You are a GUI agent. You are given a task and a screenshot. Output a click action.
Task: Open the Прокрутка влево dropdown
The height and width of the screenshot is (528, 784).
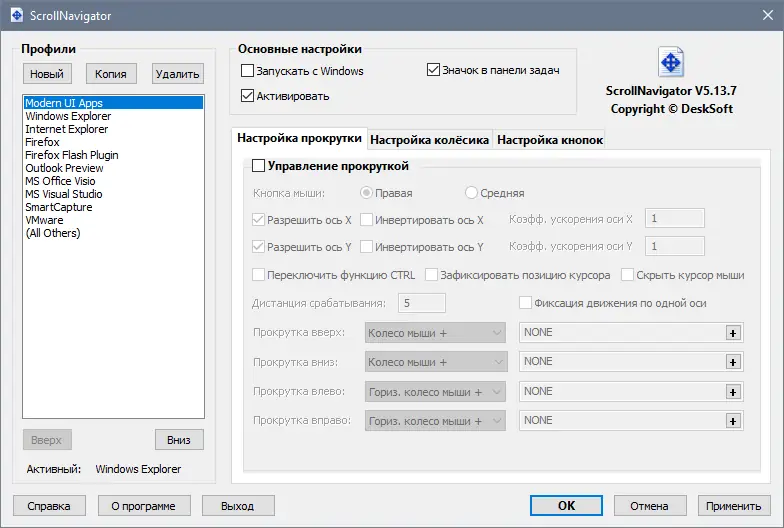(435, 392)
